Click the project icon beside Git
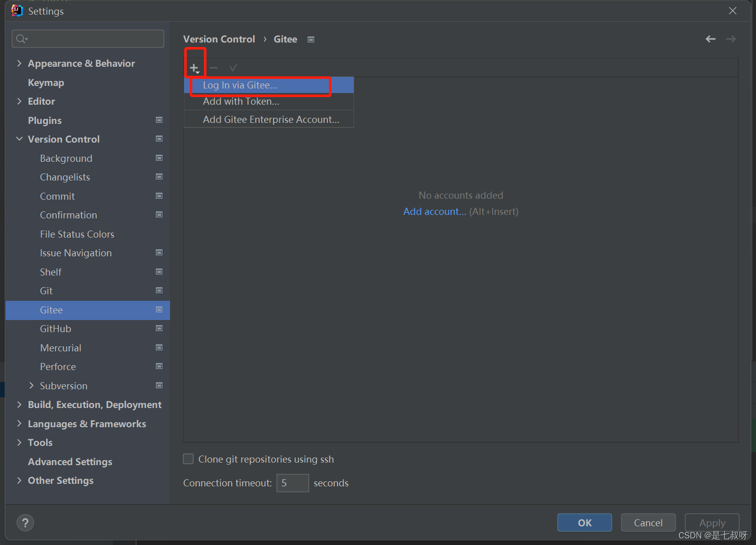The height and width of the screenshot is (545, 756). [159, 290]
